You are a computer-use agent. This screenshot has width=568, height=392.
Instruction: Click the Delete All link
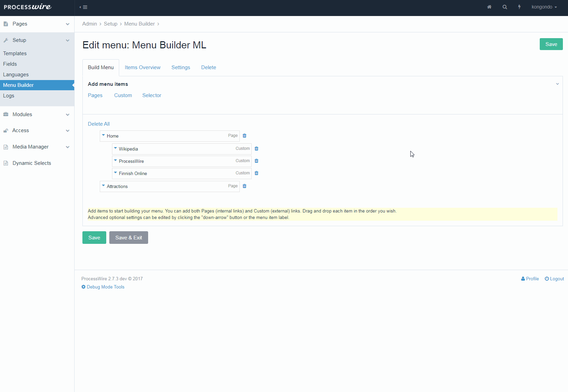point(98,124)
